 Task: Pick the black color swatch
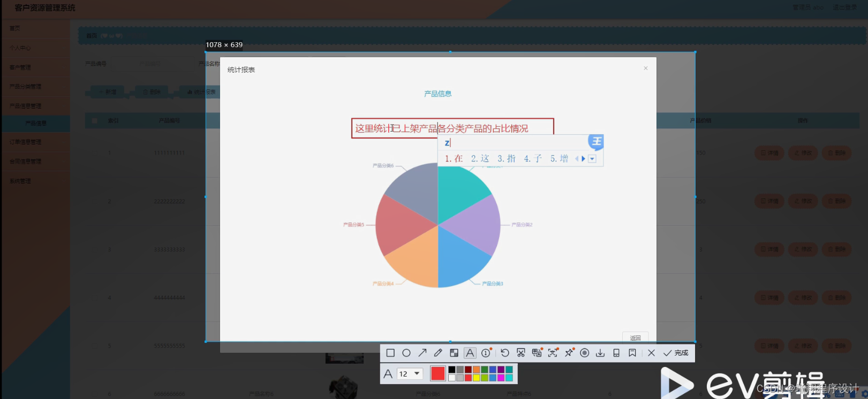point(452,370)
